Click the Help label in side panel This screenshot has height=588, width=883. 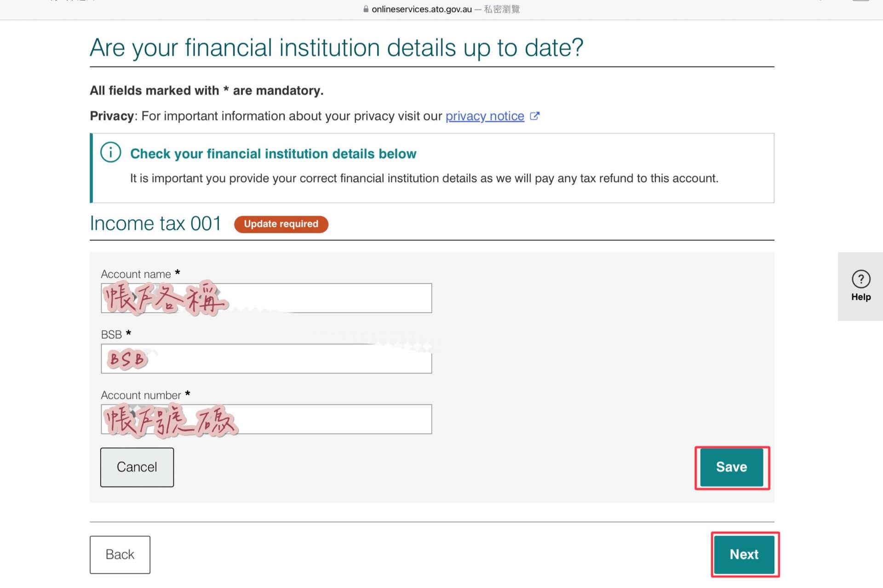click(860, 297)
